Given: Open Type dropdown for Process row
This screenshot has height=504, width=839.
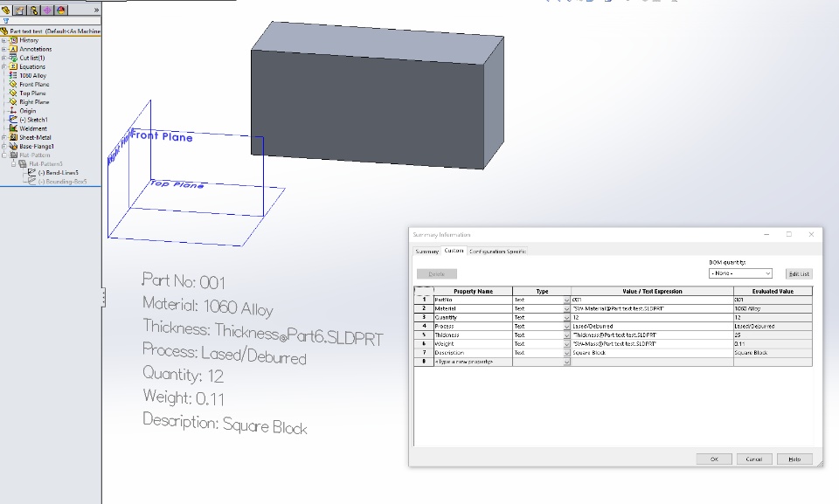Looking at the screenshot, I should click(566, 327).
